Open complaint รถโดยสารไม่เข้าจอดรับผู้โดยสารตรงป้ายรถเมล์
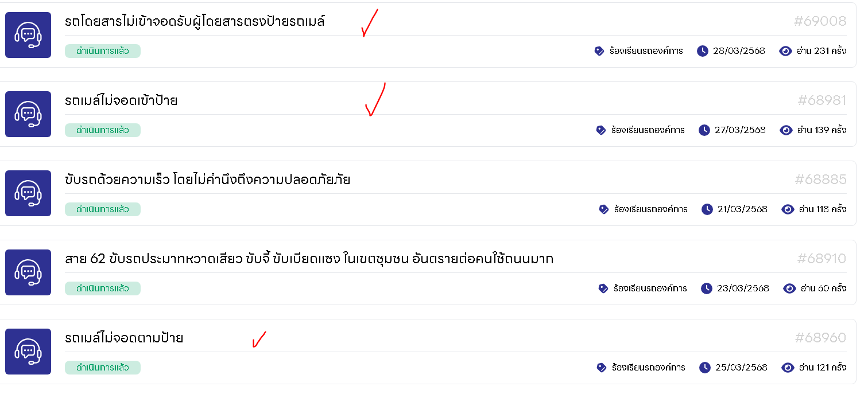Screen dimensions: 868x394 tap(195, 22)
